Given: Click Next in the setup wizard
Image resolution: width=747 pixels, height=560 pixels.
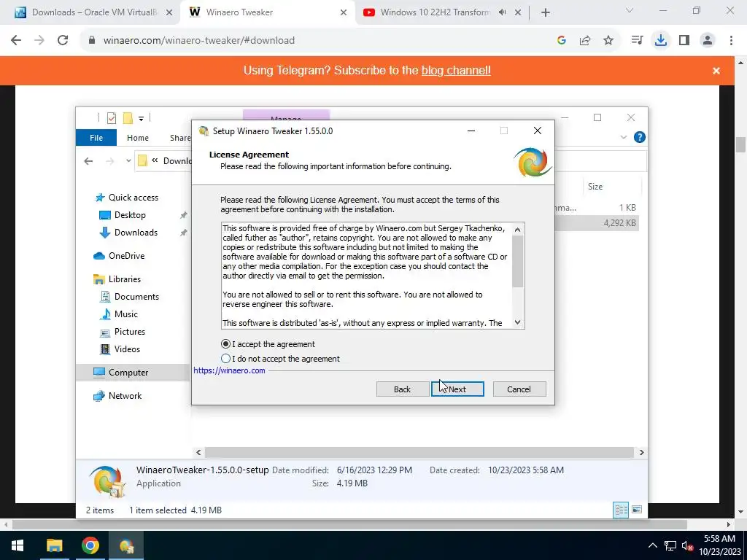Looking at the screenshot, I should click(457, 389).
